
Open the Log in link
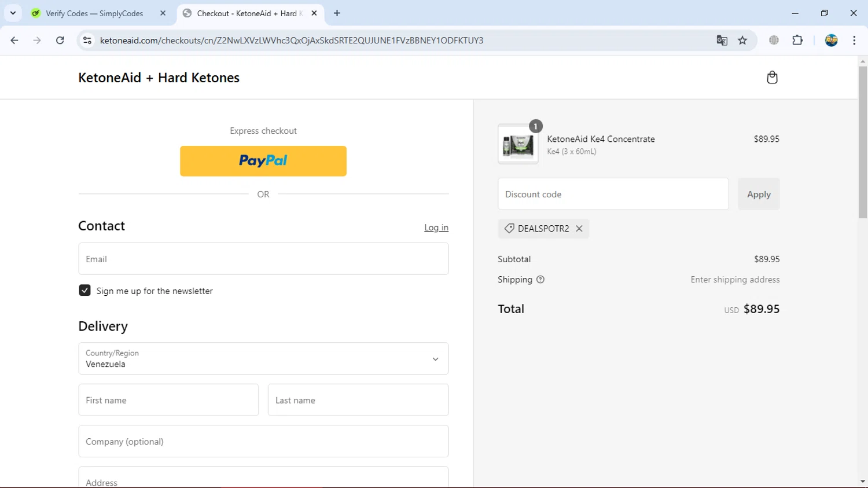(436, 228)
